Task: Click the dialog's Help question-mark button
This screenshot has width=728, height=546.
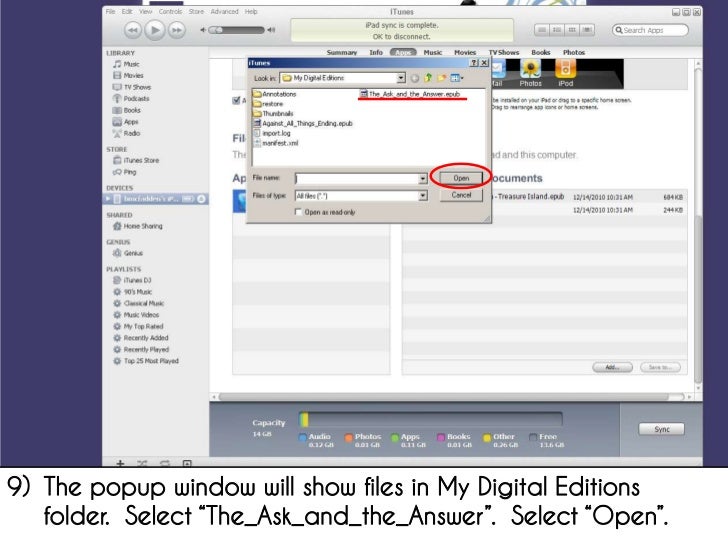Action: click(x=474, y=63)
